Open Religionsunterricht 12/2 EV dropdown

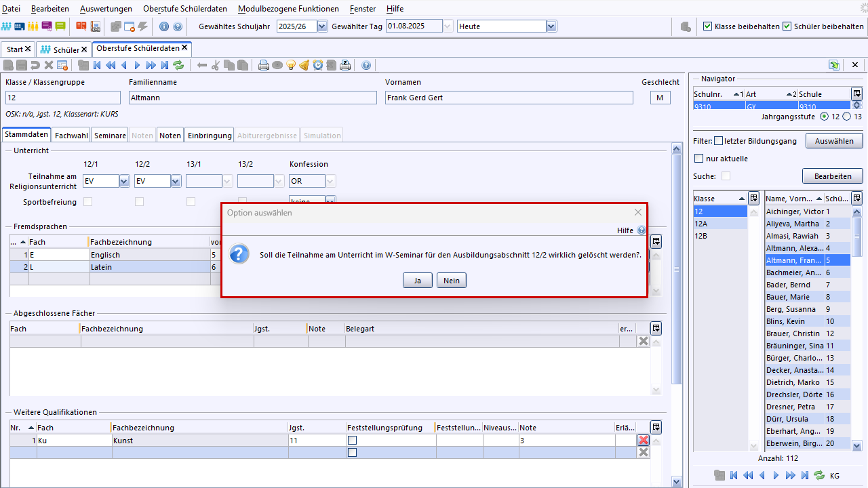(x=176, y=181)
